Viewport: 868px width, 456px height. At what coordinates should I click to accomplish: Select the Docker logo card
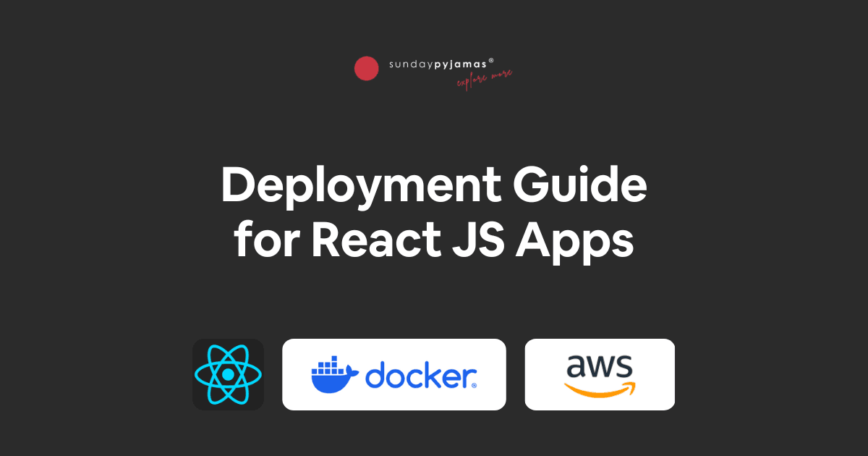pos(394,374)
